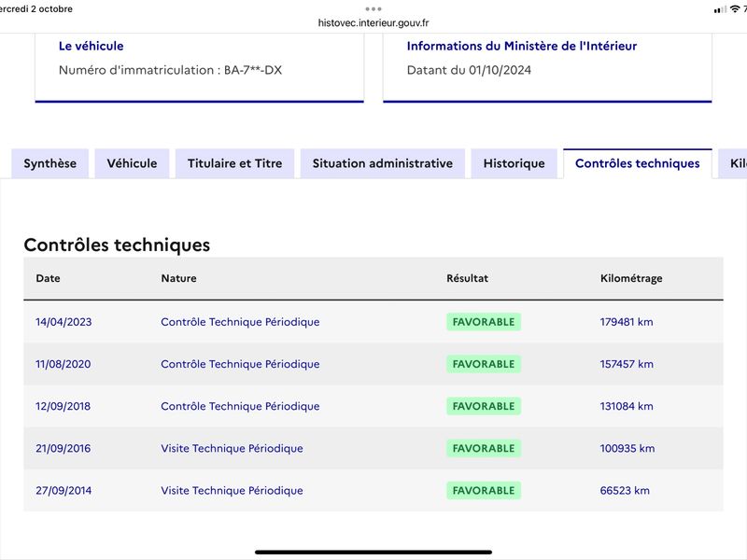
Task: Click the Numéro d'immatriculation BA-7**-DX text
Action: tap(170, 70)
